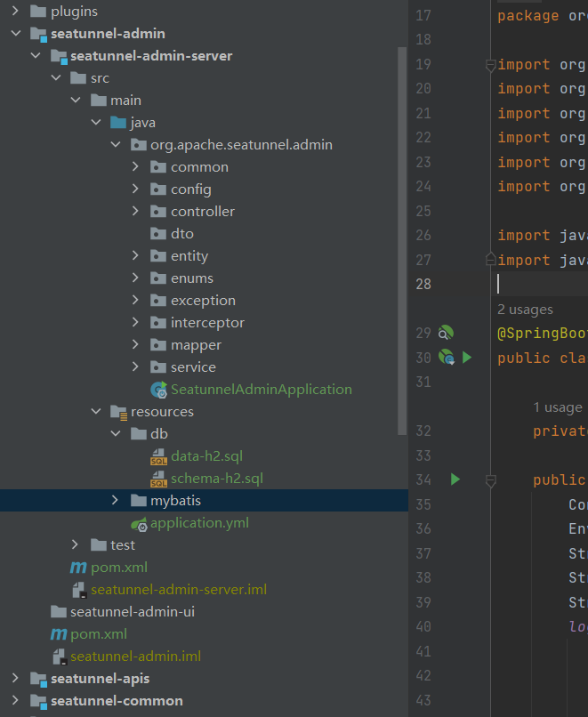Expand the exception package chevron

pyautogui.click(x=135, y=300)
